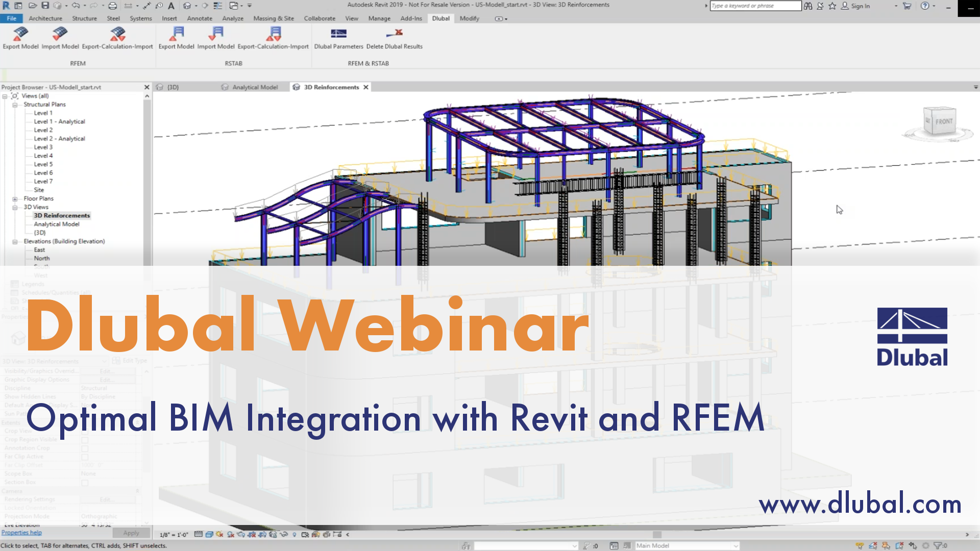Click the Sign In link
Screen dimensions: 980x551
pos(860,6)
